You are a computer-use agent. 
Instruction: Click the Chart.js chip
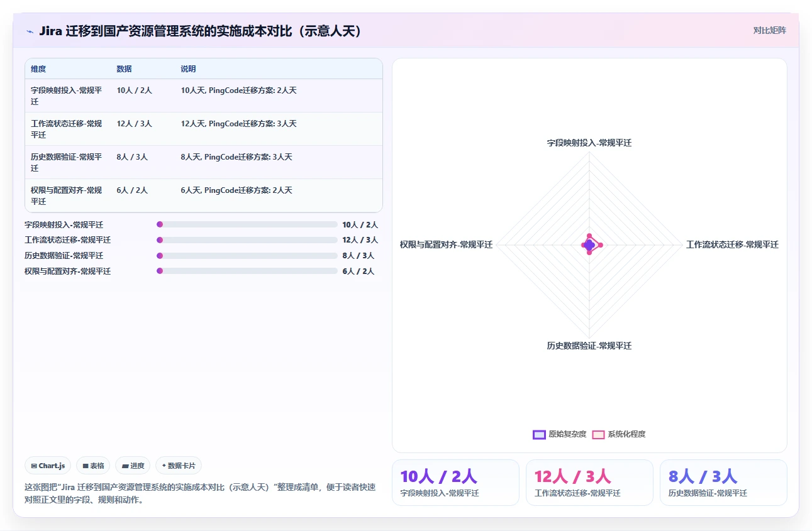(x=48, y=466)
